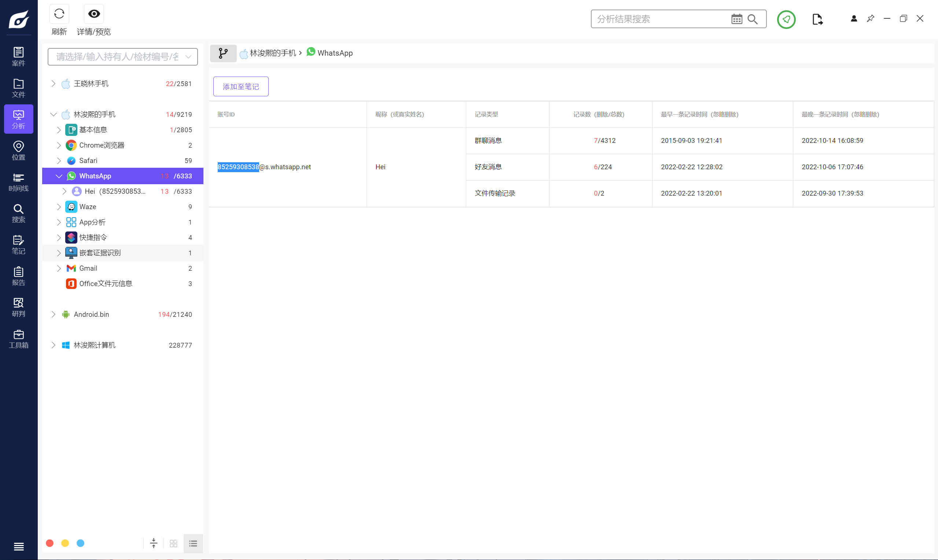
Task: Click the branch tree icon beside breadcrumb
Action: click(223, 53)
